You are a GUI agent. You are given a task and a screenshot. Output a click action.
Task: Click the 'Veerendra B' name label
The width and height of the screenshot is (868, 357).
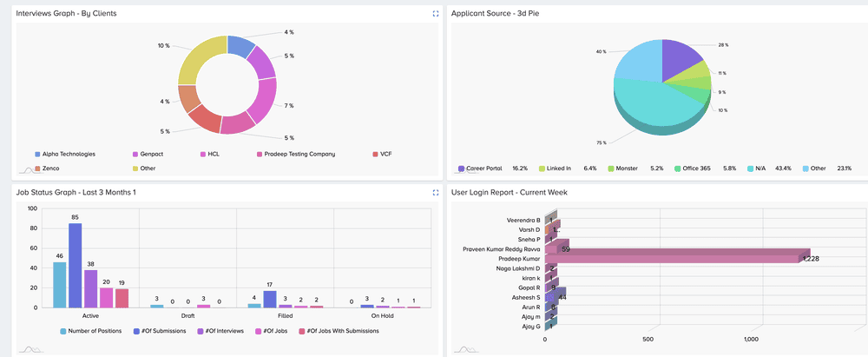point(523,220)
